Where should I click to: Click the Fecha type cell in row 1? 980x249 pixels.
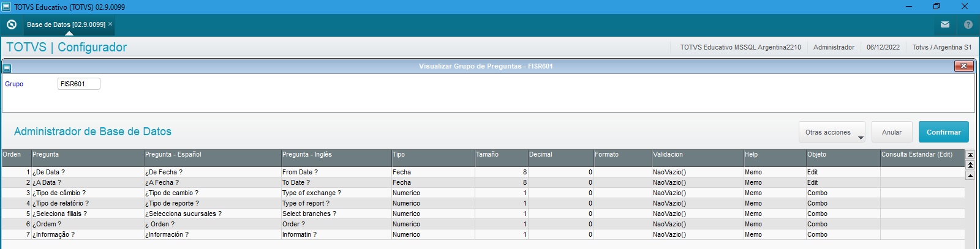tap(433, 172)
